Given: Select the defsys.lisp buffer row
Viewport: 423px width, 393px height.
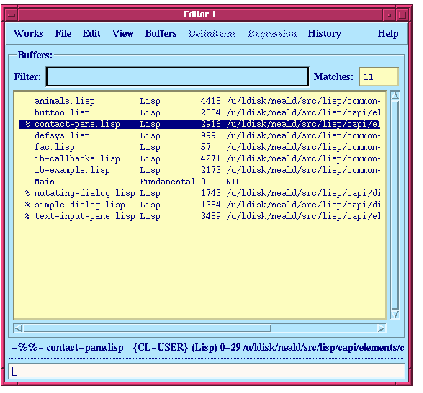Looking at the screenshot, I should click(199, 135).
